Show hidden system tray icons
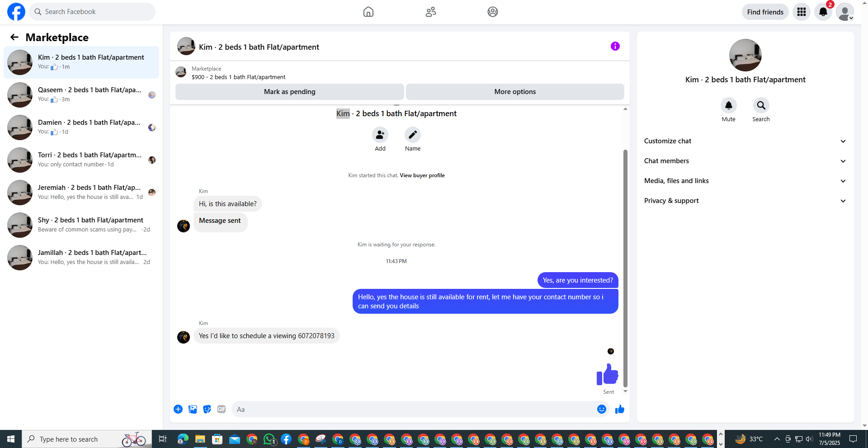Viewport: 868px width, 448px height. 777,439
